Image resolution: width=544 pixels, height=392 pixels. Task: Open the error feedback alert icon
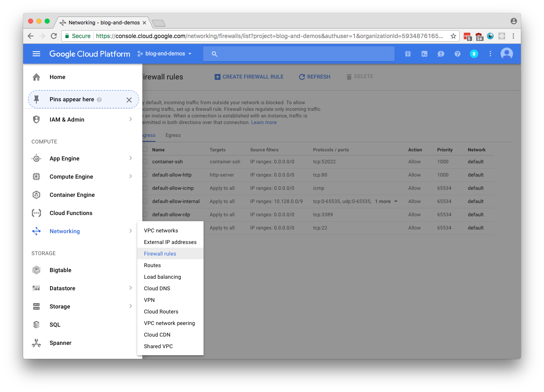(441, 54)
